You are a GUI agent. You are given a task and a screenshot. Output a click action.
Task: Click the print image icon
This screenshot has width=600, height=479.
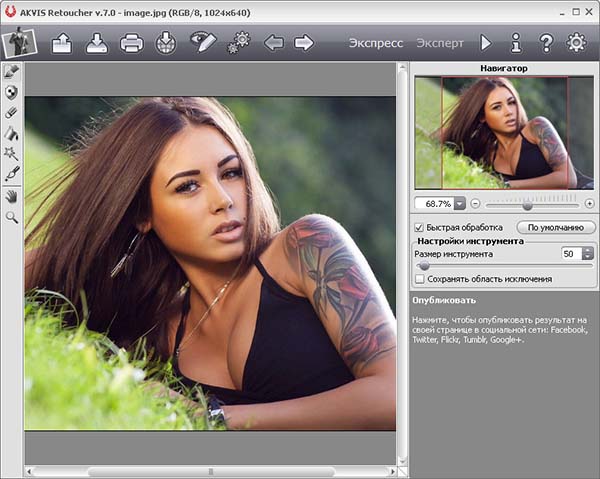[x=131, y=43]
